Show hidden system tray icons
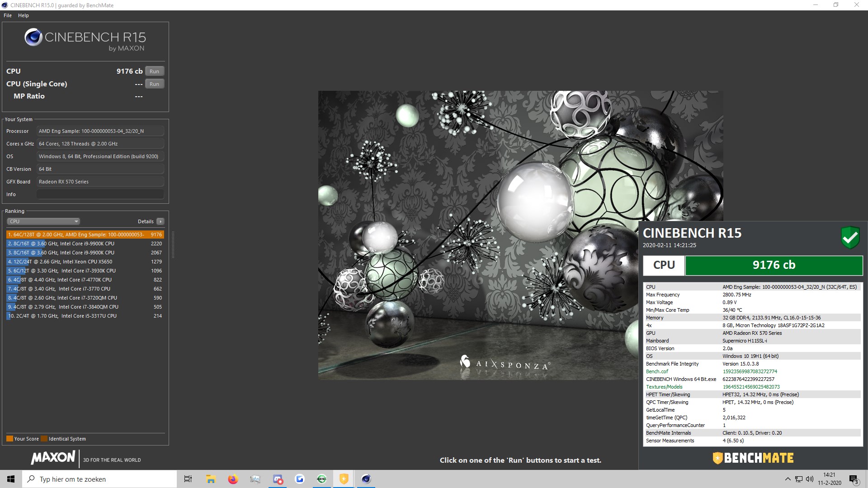Viewport: 868px width, 488px height. pyautogui.click(x=788, y=479)
